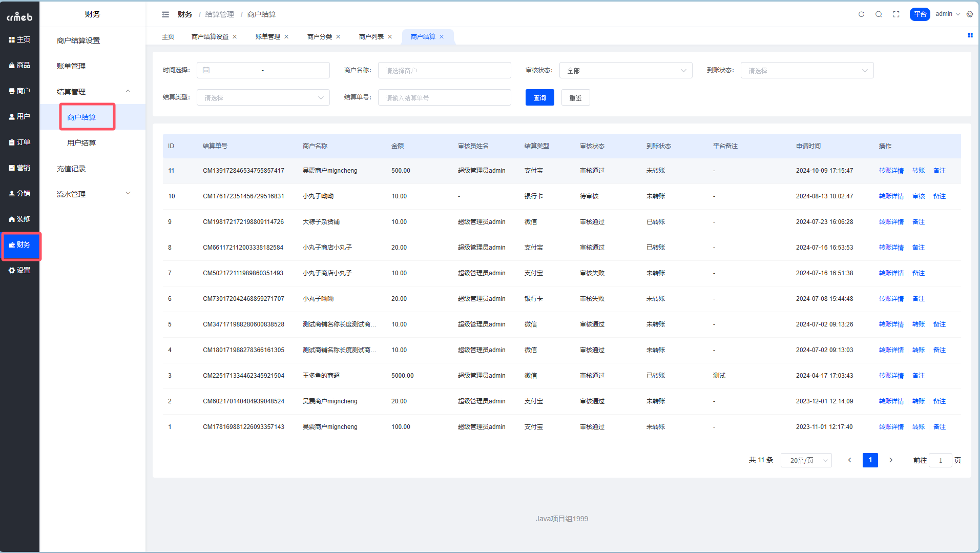The height and width of the screenshot is (553, 980).
Task: Go to 商品 in the left sidebar
Action: (19, 65)
